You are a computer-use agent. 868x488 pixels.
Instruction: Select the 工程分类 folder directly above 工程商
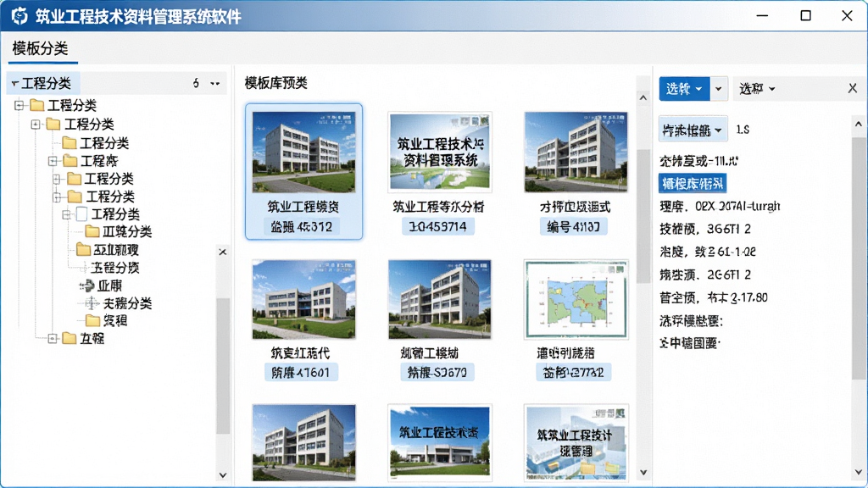pyautogui.click(x=104, y=143)
